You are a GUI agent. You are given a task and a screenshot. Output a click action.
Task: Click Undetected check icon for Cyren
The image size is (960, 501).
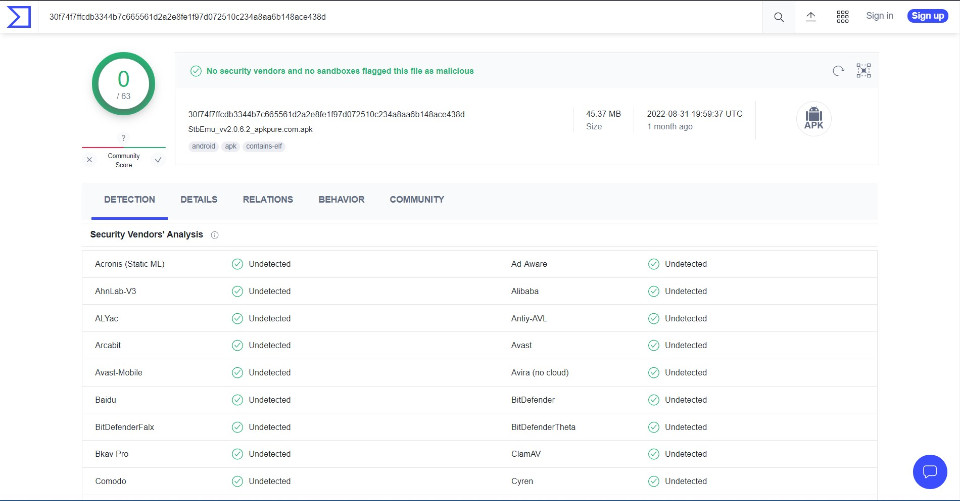pyautogui.click(x=654, y=481)
